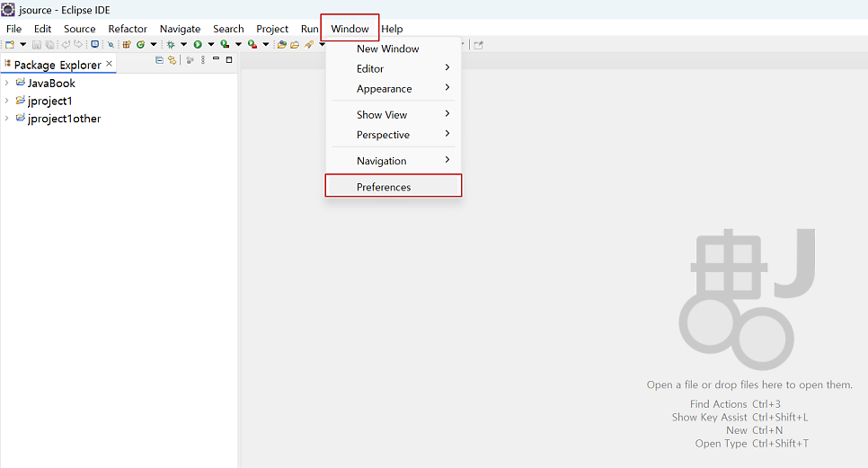868x468 pixels.
Task: Choose Preferences from the Window menu
Action: click(393, 187)
